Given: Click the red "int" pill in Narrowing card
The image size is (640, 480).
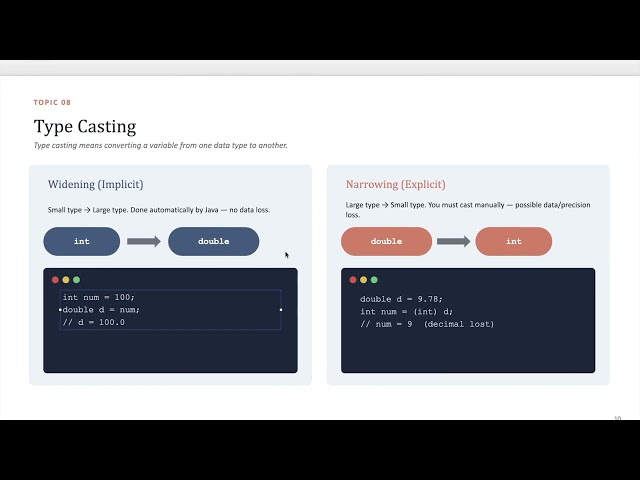Looking at the screenshot, I should click(513, 241).
